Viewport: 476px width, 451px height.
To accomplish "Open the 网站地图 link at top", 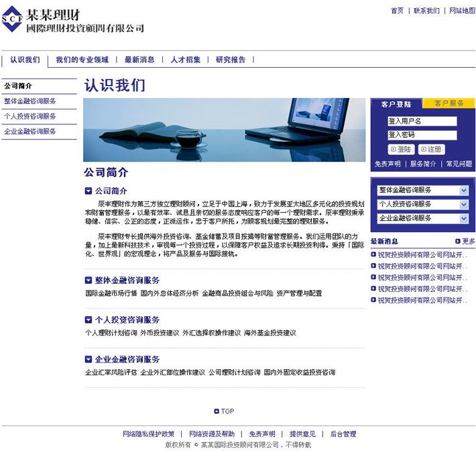I will coord(462,11).
